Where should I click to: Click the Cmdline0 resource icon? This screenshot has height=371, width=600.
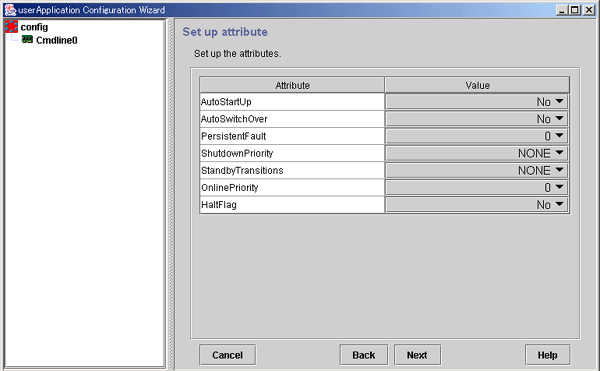[x=27, y=39]
